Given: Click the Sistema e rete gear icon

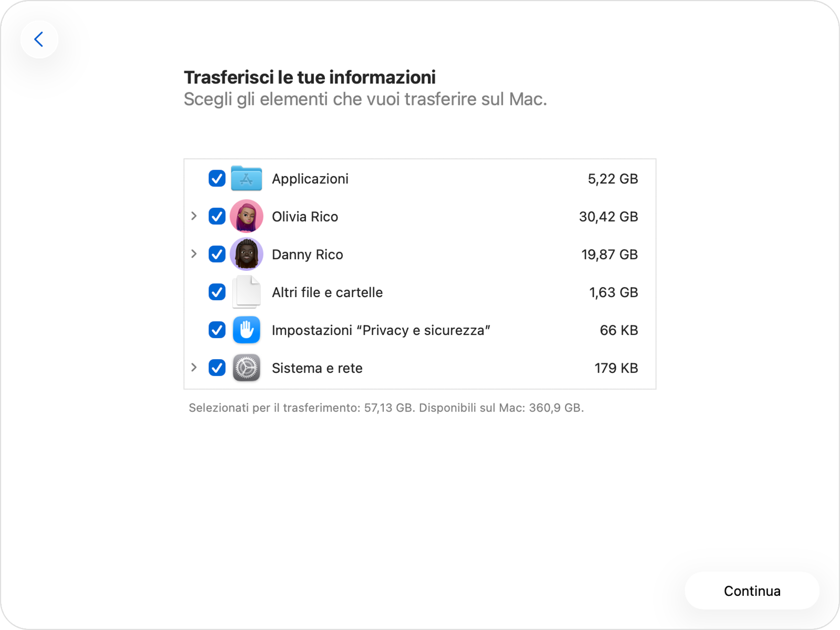Looking at the screenshot, I should [x=246, y=367].
